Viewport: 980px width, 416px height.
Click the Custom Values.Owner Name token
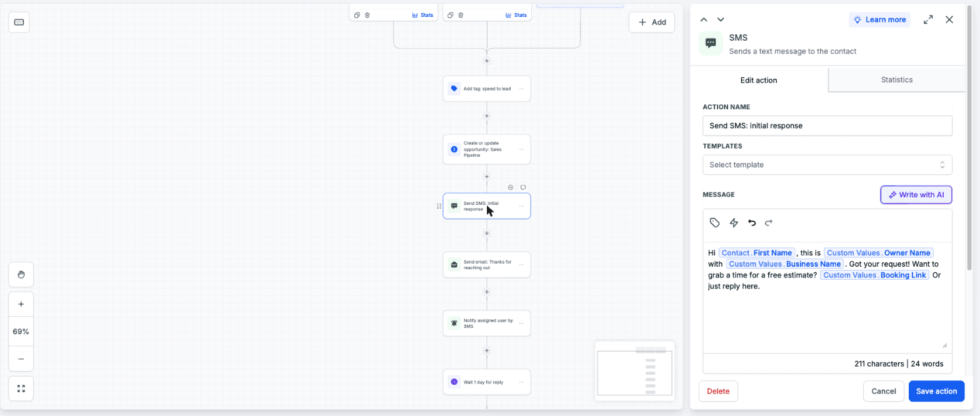pos(879,253)
